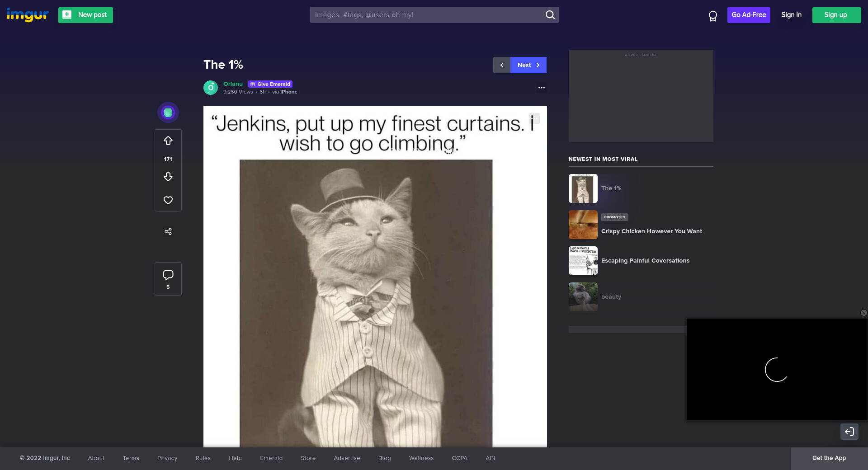Favorite the post with the heart icon
Screen dimensions: 868x470
pos(168,200)
